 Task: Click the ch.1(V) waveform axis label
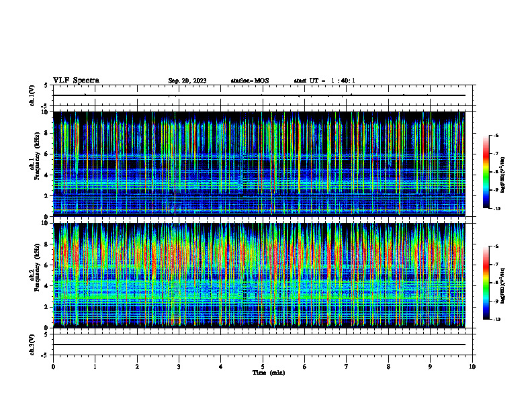click(32, 95)
